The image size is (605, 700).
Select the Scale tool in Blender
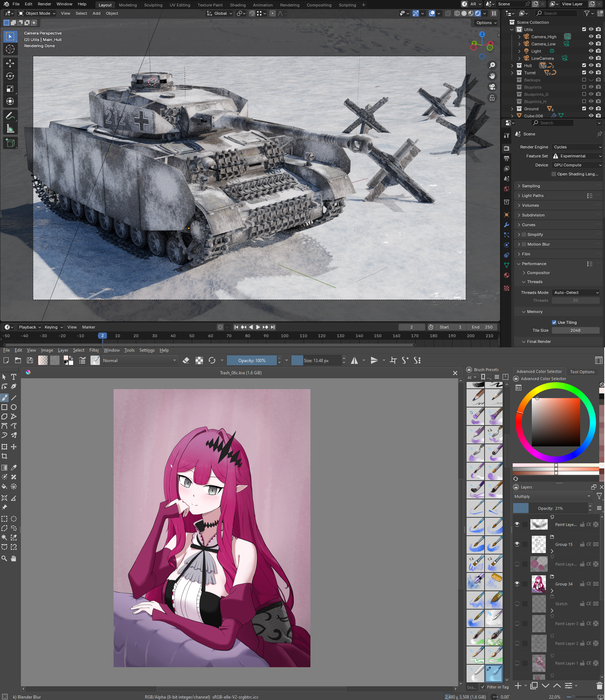point(10,89)
